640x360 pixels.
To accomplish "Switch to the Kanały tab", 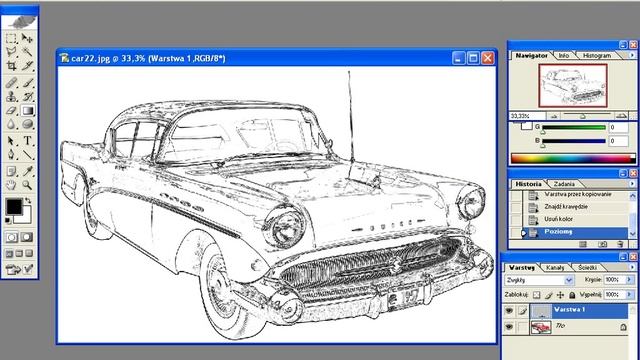I will (x=555, y=268).
